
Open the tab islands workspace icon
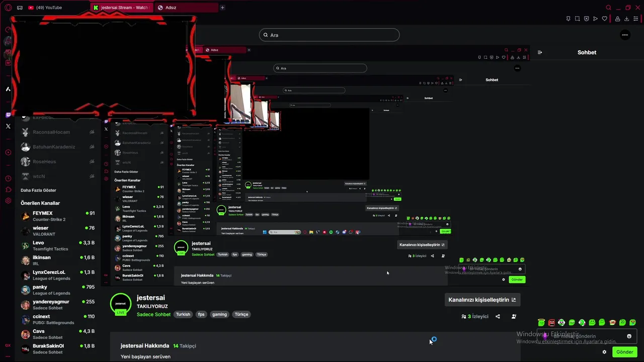click(20, 8)
